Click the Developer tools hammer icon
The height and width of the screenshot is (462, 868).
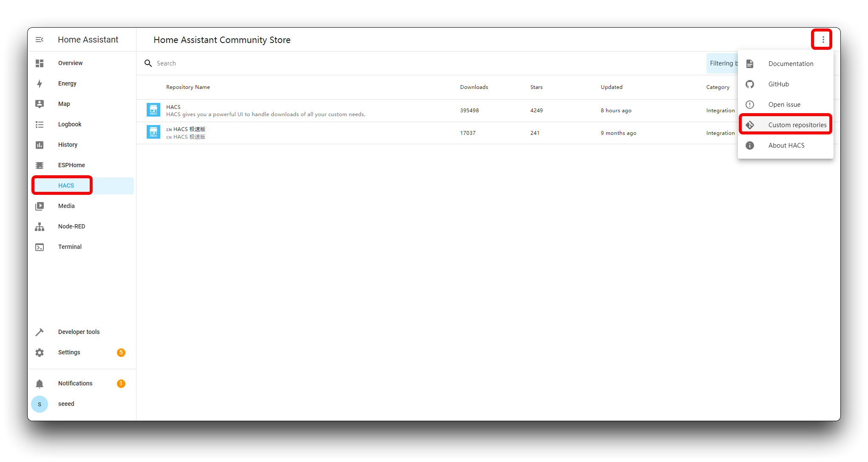click(x=40, y=332)
